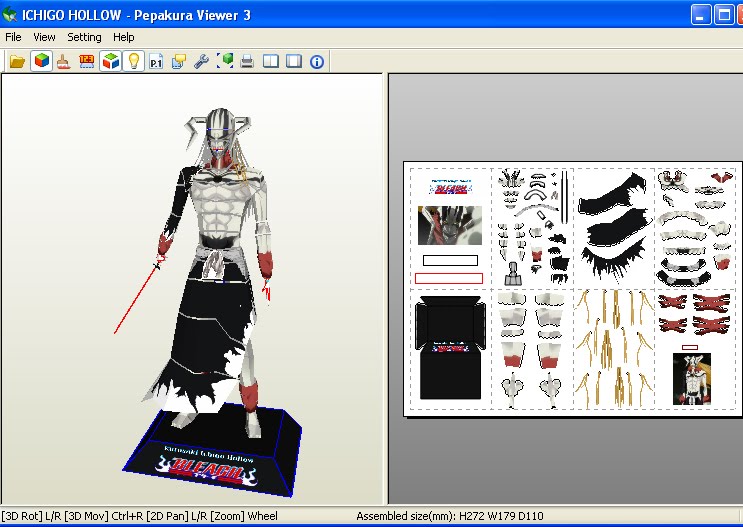Image resolution: width=743 pixels, height=527 pixels.
Task: Minimize the Pepakura Viewer window
Action: pyautogui.click(x=700, y=15)
